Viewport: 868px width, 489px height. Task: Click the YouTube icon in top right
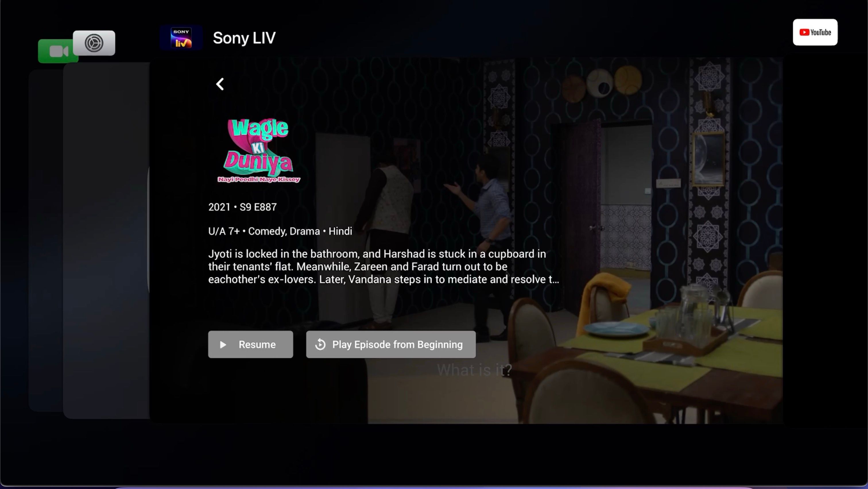coord(815,32)
